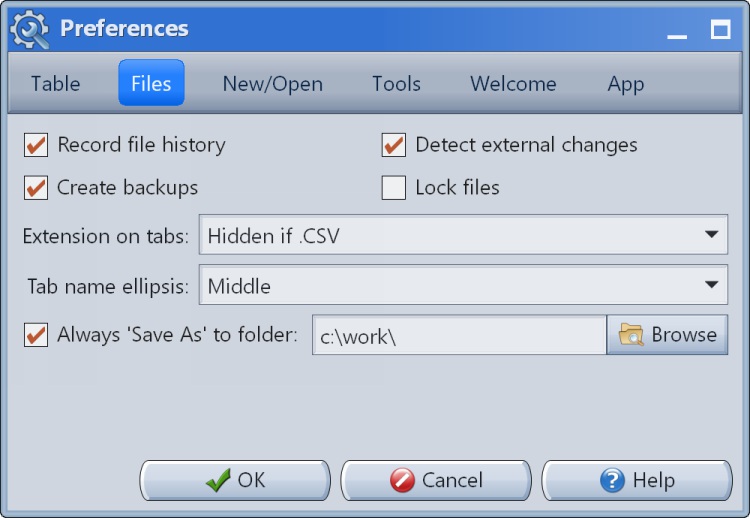The width and height of the screenshot is (750, 518).
Task: Maximize the Preferences window
Action: (x=720, y=30)
